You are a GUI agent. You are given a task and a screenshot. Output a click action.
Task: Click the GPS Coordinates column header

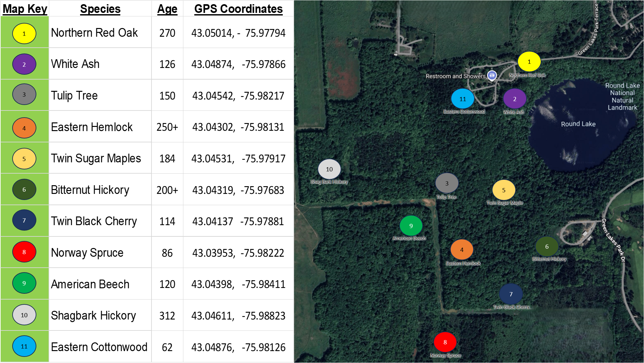(238, 9)
